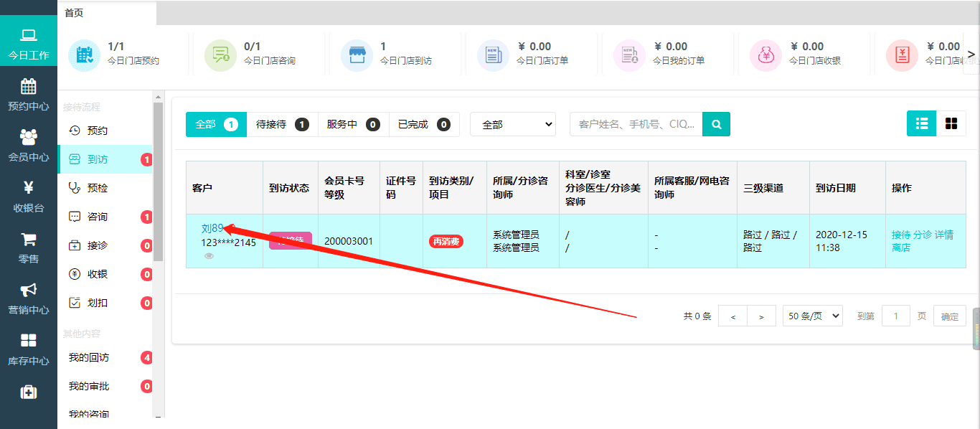Open 收银台 yen icon in sidebar
This screenshot has height=429, width=980.
click(29, 189)
